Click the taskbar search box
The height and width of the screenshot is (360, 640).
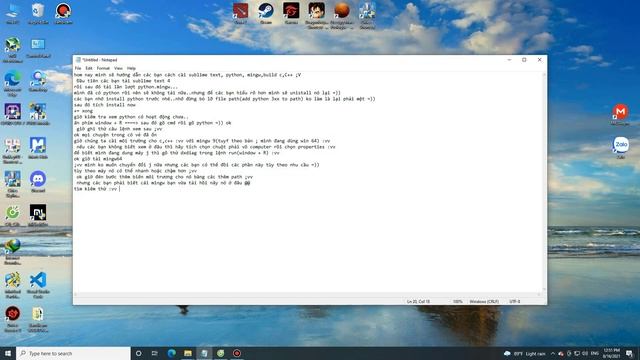click(x=73, y=353)
